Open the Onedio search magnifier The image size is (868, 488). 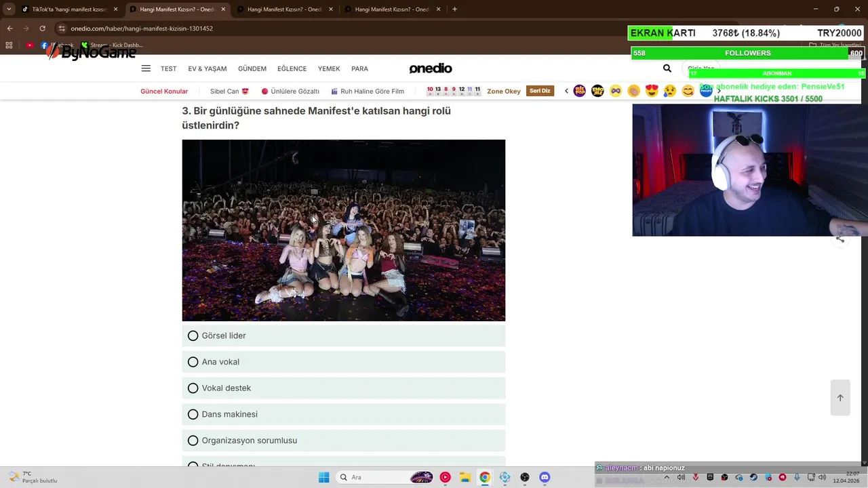(667, 68)
